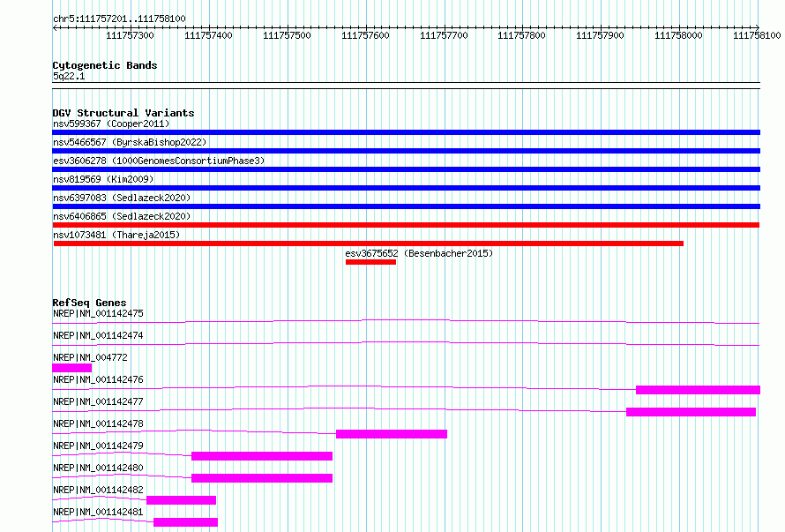Click the 5q22.1 band label
The image size is (785, 532).
point(69,76)
